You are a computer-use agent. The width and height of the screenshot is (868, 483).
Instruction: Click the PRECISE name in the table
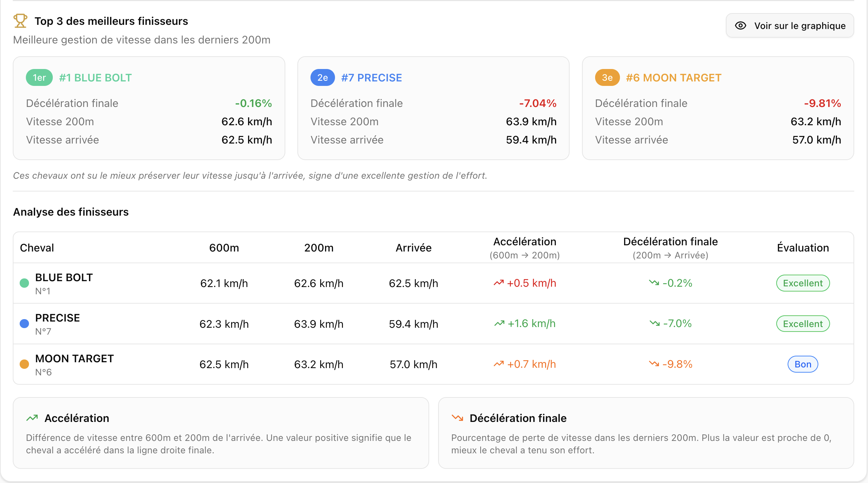58,318
